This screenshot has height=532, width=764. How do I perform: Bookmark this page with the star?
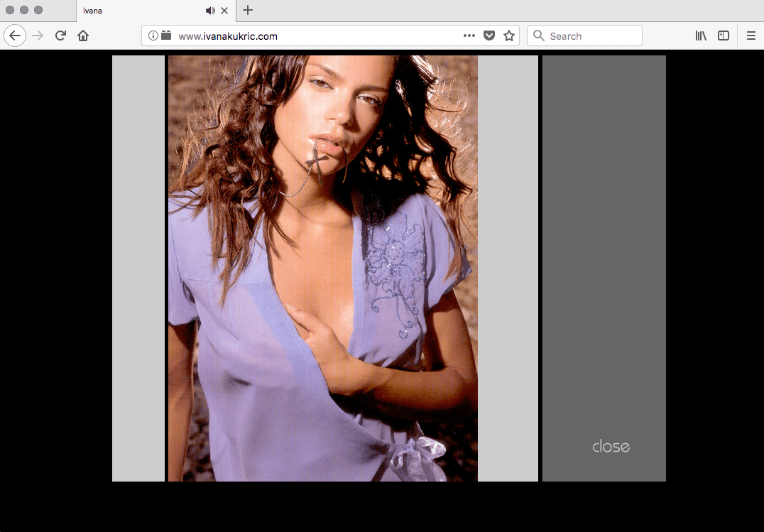[509, 36]
